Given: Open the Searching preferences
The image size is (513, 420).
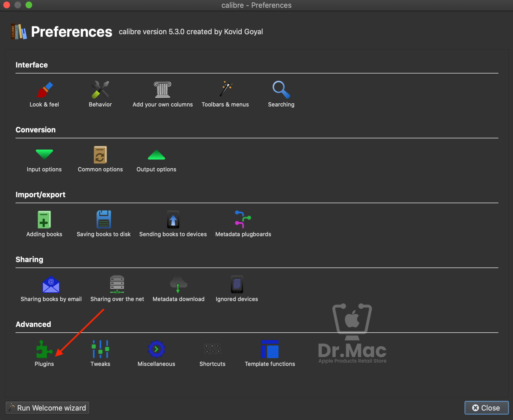Looking at the screenshot, I should coord(281,94).
